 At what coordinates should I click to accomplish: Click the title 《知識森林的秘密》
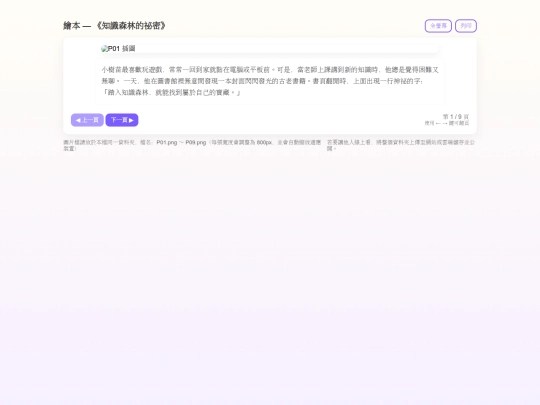(x=130, y=26)
